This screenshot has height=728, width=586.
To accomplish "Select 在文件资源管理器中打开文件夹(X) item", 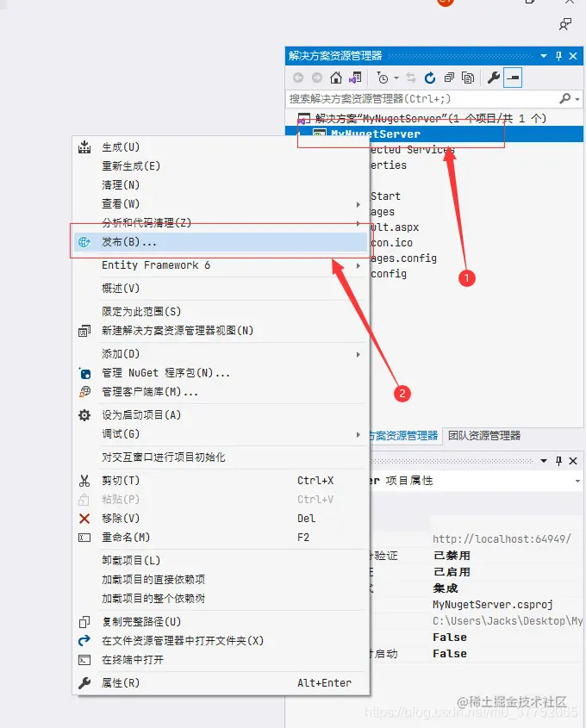I will click(x=221, y=641).
